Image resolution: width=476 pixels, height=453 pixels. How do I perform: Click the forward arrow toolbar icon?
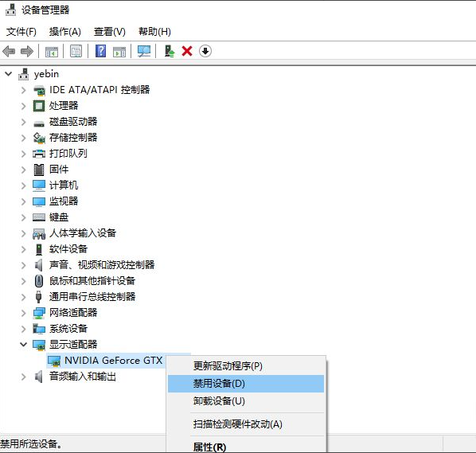27,51
